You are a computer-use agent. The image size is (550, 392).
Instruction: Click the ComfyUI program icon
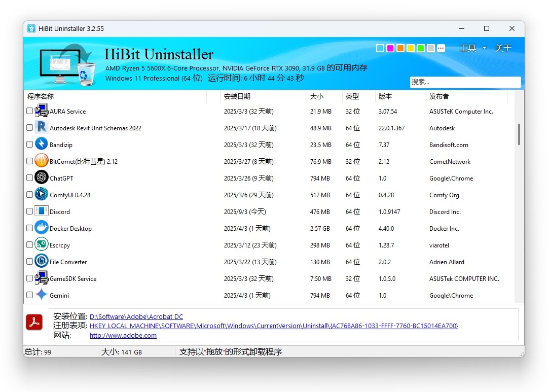pyautogui.click(x=42, y=194)
